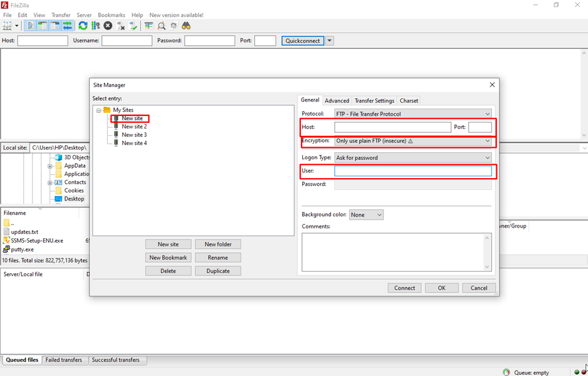Image resolution: width=588 pixels, height=376 pixels.
Task: Click the colored-rows directory listing toolbar icon
Action: [149, 26]
